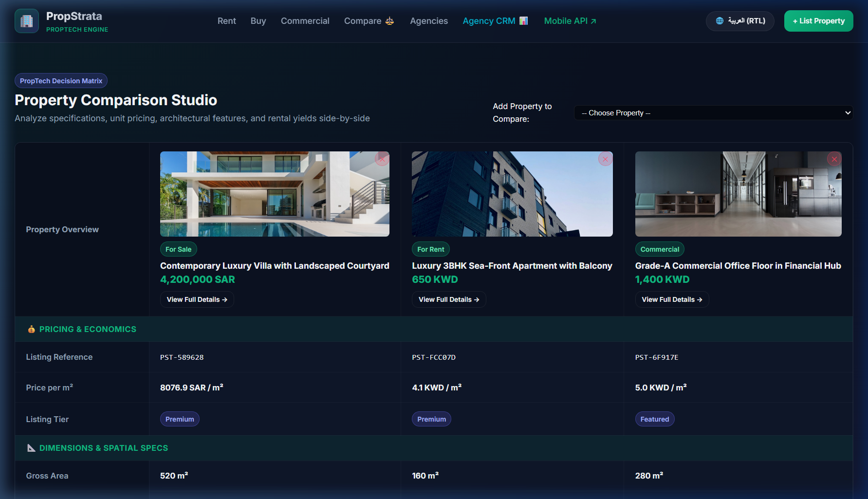The width and height of the screenshot is (868, 499).
Task: Open the Sea-Front Apartment photo thumbnail
Action: [x=512, y=194]
